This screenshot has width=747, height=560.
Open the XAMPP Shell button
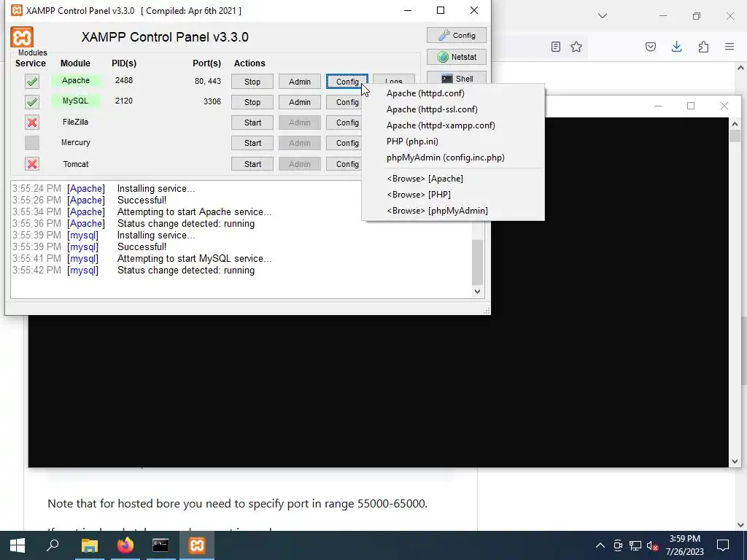(457, 78)
